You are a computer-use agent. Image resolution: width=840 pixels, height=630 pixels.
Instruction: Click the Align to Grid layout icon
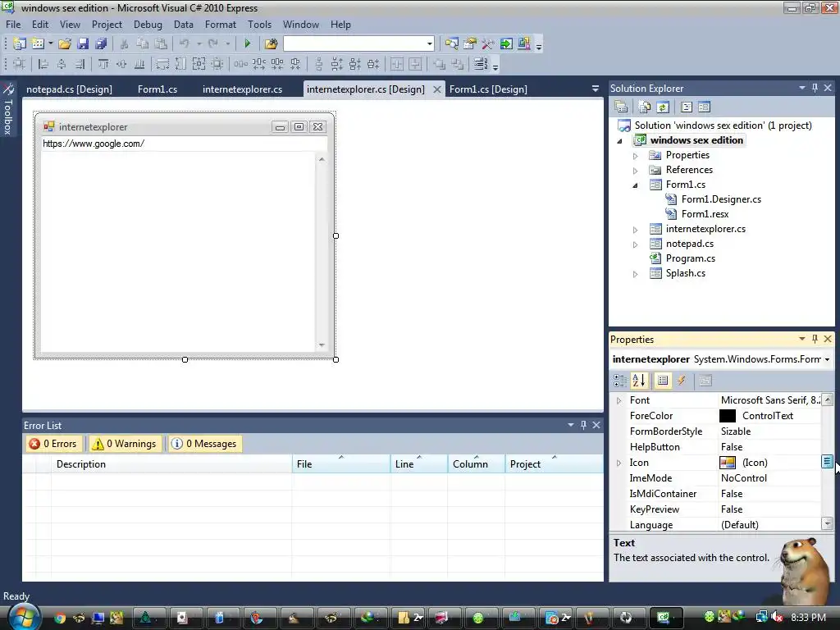19,64
